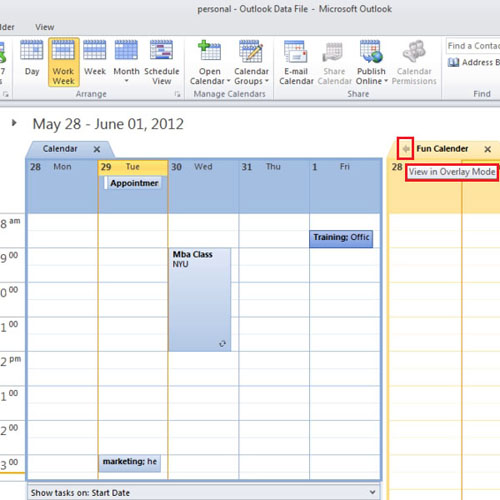Image resolution: width=500 pixels, height=500 pixels.
Task: Open Calendar Permissions
Action: click(x=414, y=62)
